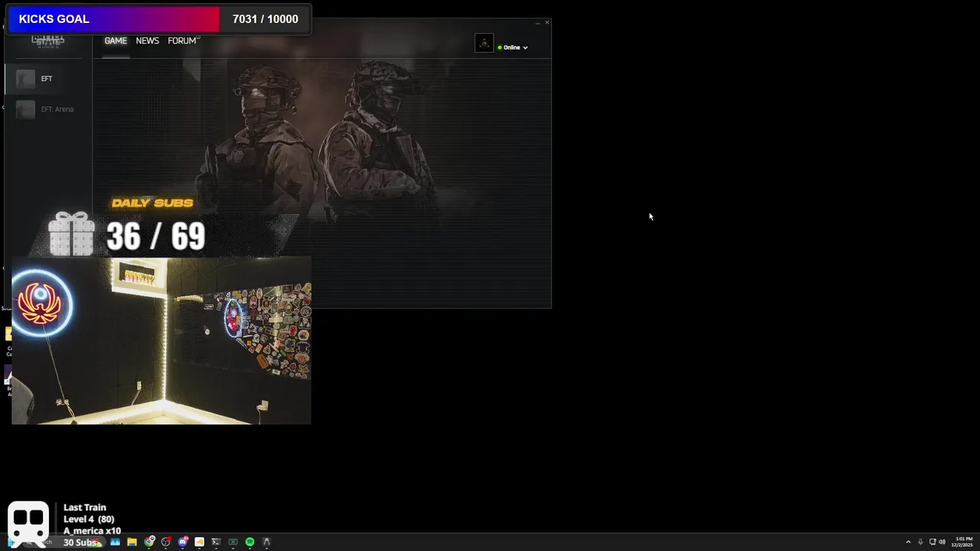This screenshot has width=980, height=551.
Task: Open Chrome from the taskbar
Action: [149, 542]
